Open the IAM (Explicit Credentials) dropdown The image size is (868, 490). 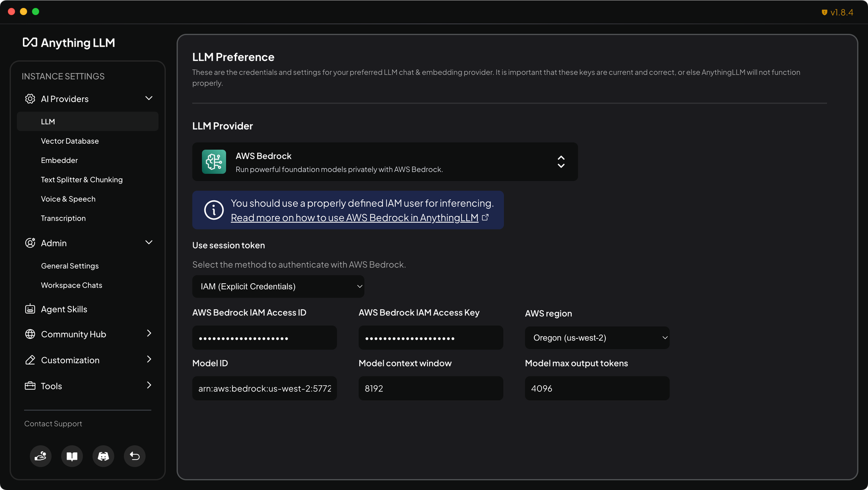(x=278, y=286)
